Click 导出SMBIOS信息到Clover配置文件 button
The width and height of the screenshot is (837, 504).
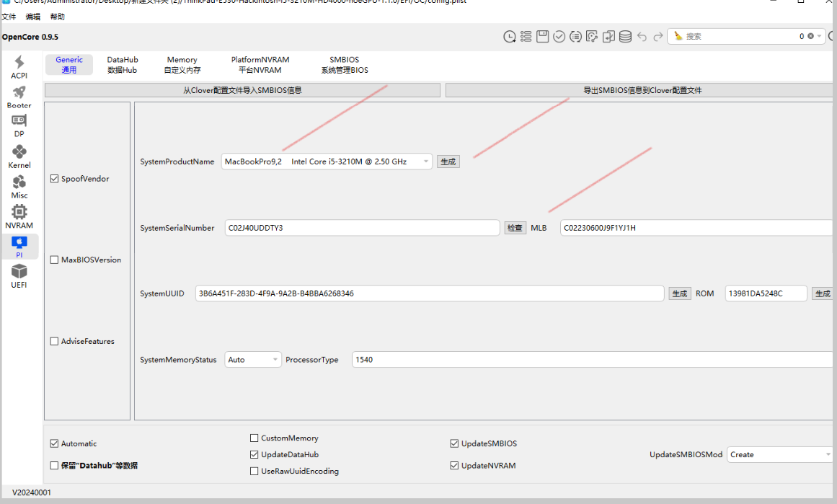pyautogui.click(x=639, y=90)
